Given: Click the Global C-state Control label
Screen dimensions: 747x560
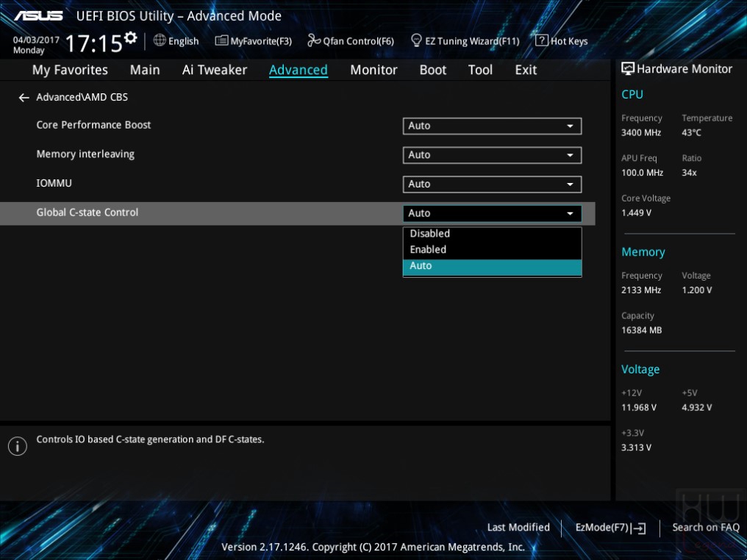Looking at the screenshot, I should [87, 212].
